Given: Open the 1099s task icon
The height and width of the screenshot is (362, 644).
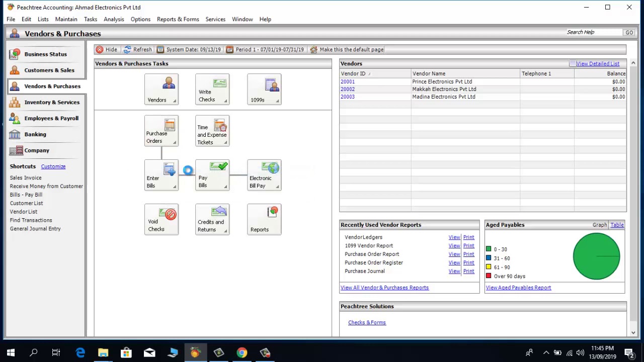Looking at the screenshot, I should coord(264,89).
